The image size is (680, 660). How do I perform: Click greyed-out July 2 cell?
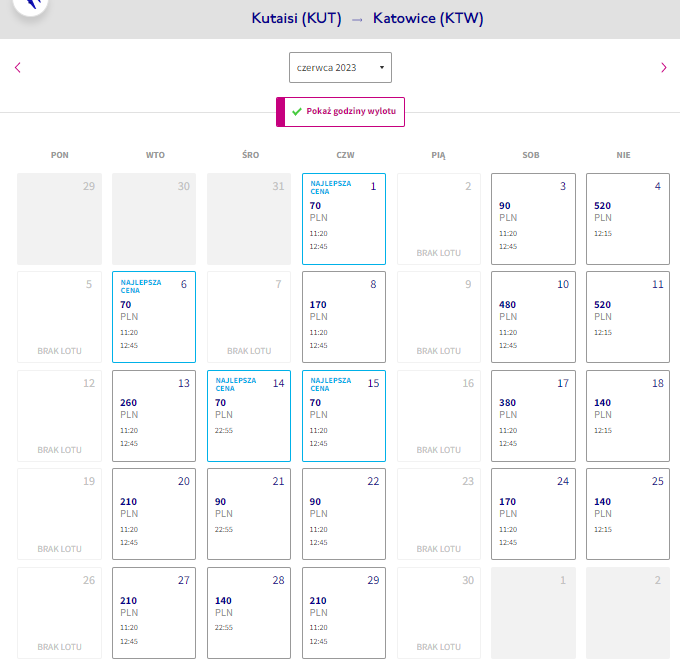click(x=628, y=613)
